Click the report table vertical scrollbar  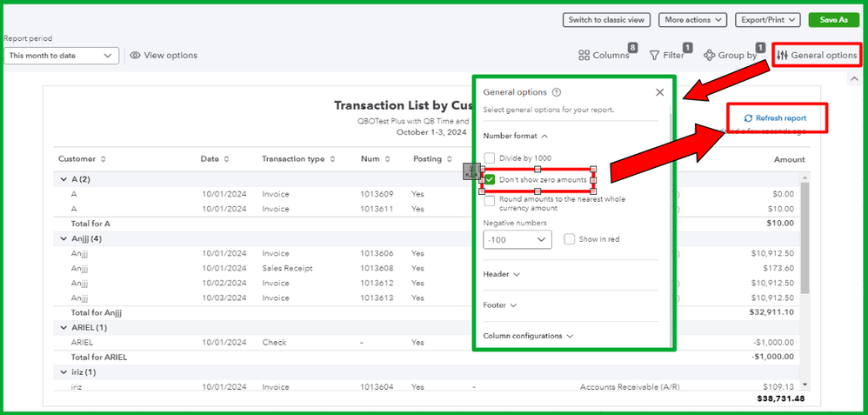pos(805,238)
